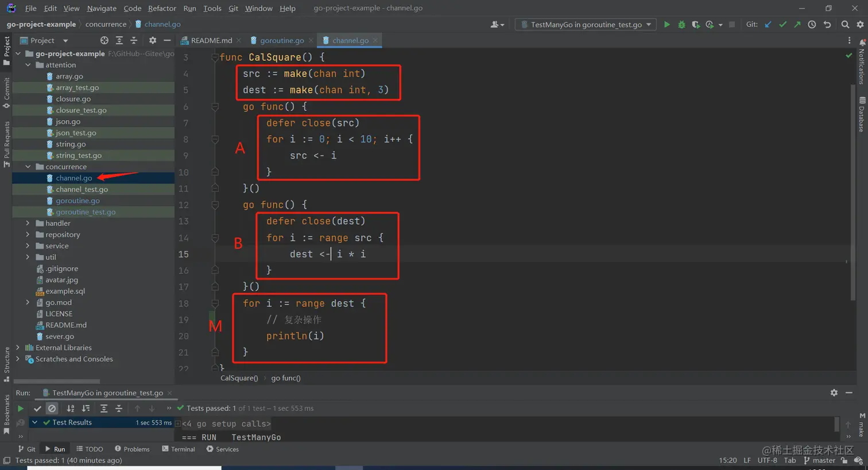Image resolution: width=868 pixels, height=470 pixels.
Task: Open Run panel settings gear
Action: [x=834, y=392]
